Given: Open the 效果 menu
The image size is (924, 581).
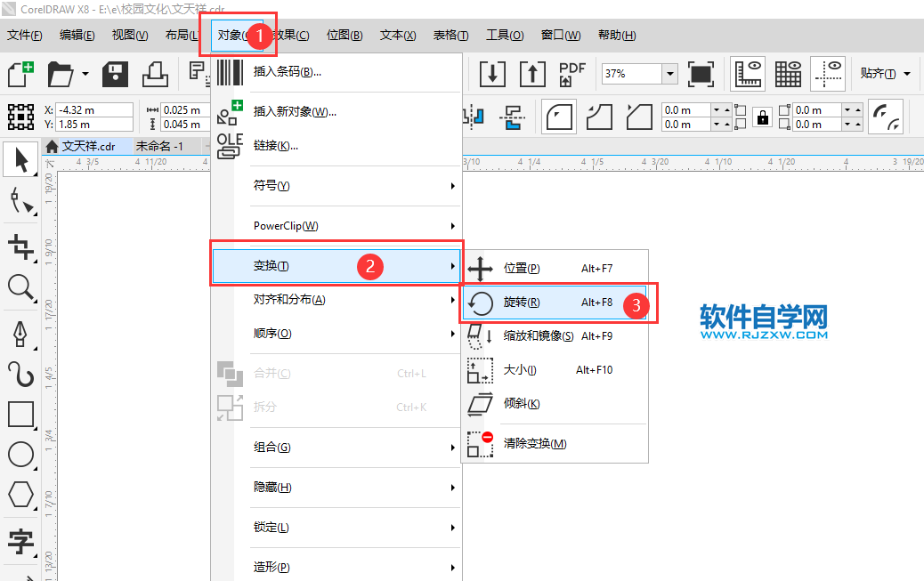Looking at the screenshot, I should coord(290,36).
